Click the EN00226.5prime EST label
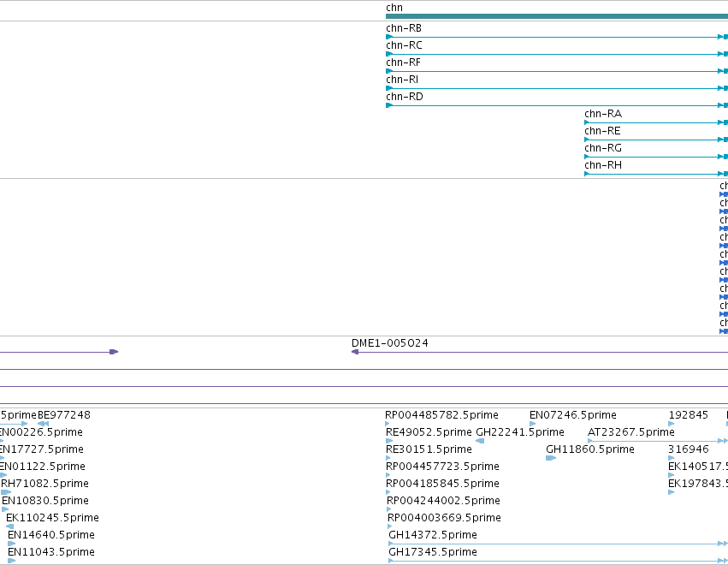The width and height of the screenshot is (728, 565). pos(41,432)
